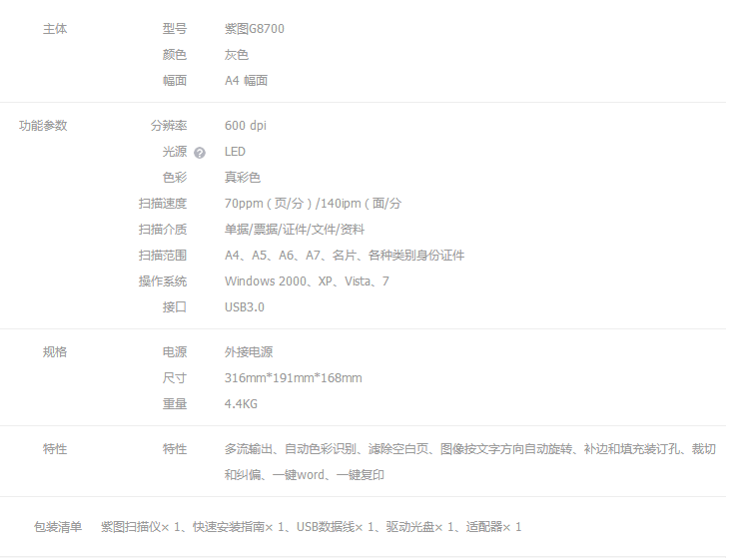Click the 扫描介质 label
The height and width of the screenshot is (558, 756).
[163, 230]
